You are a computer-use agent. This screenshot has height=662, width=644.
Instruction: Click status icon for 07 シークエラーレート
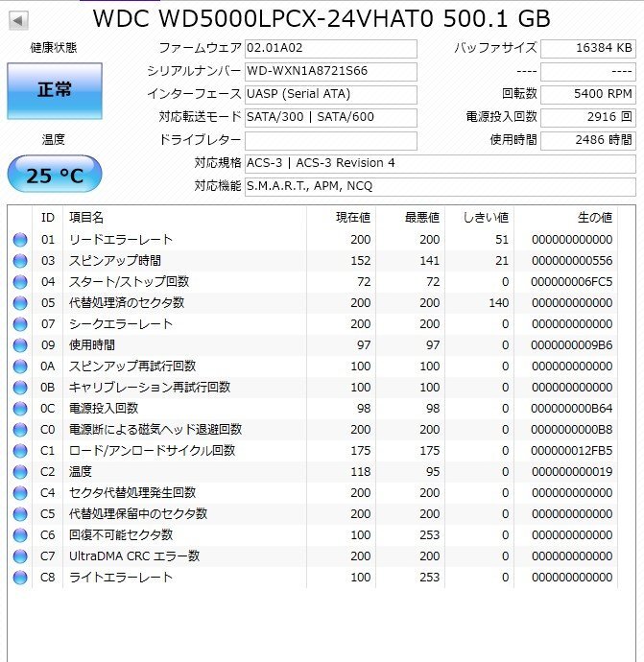point(20,324)
